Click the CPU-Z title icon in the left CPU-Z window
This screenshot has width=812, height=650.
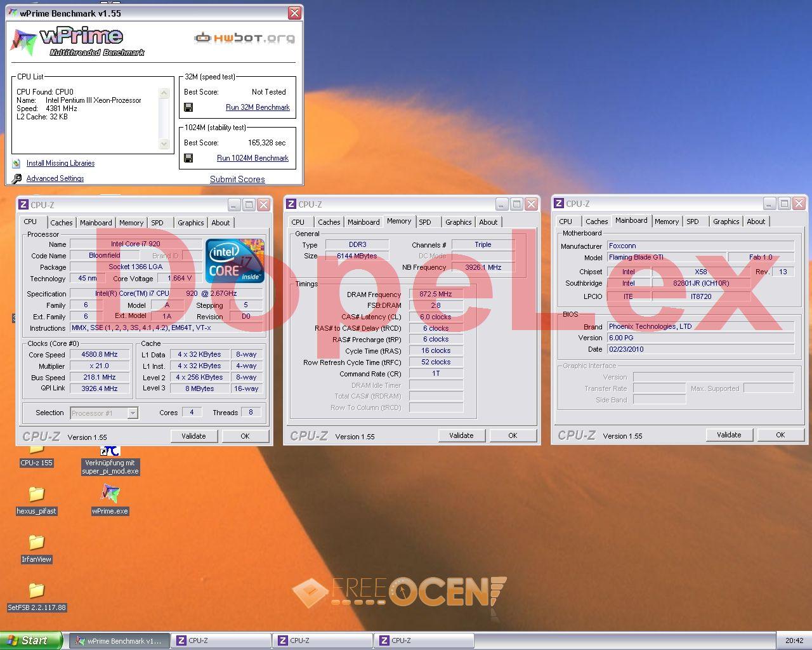[23, 204]
